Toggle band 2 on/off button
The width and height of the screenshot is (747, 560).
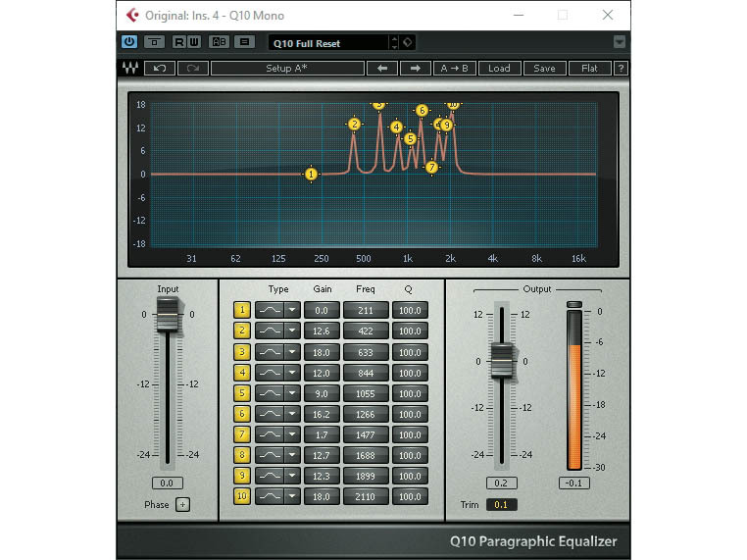[242, 331]
